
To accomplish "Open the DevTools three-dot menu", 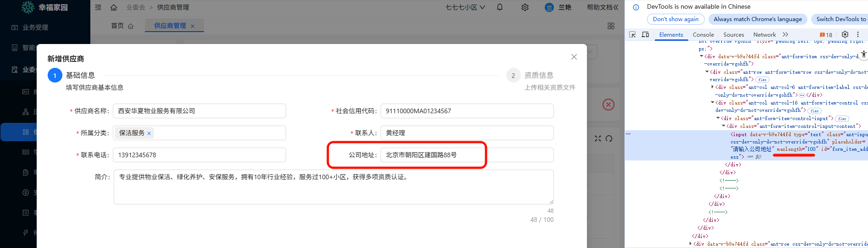I will click(x=858, y=34).
